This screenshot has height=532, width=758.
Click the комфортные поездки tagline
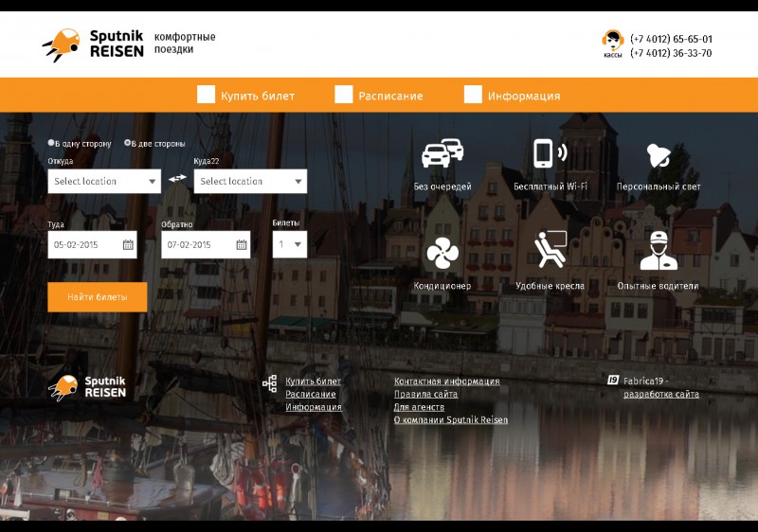click(x=185, y=43)
